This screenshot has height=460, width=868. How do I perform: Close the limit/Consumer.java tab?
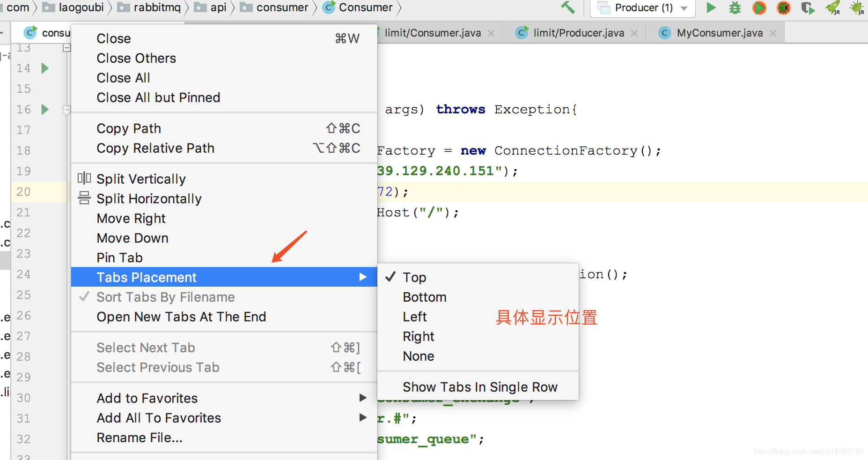(491, 33)
